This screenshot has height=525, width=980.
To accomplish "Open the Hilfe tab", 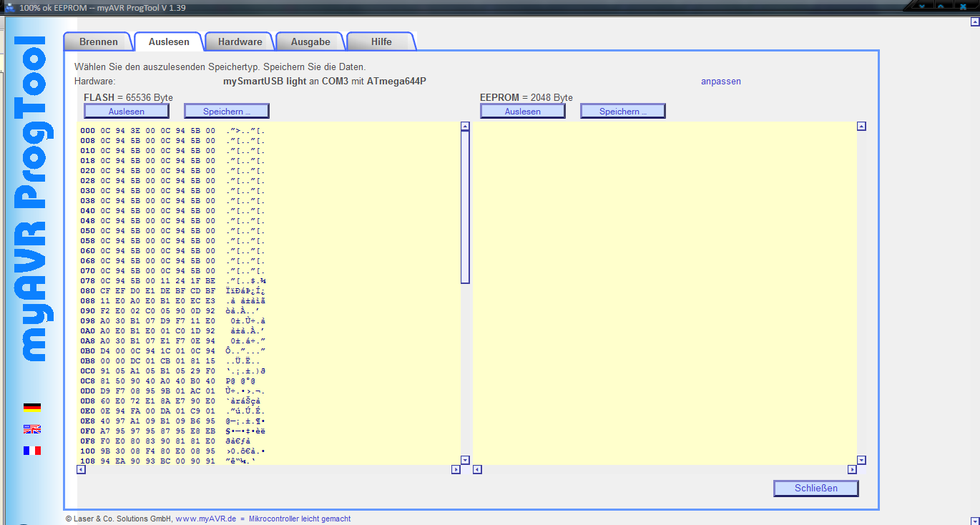I will (381, 41).
